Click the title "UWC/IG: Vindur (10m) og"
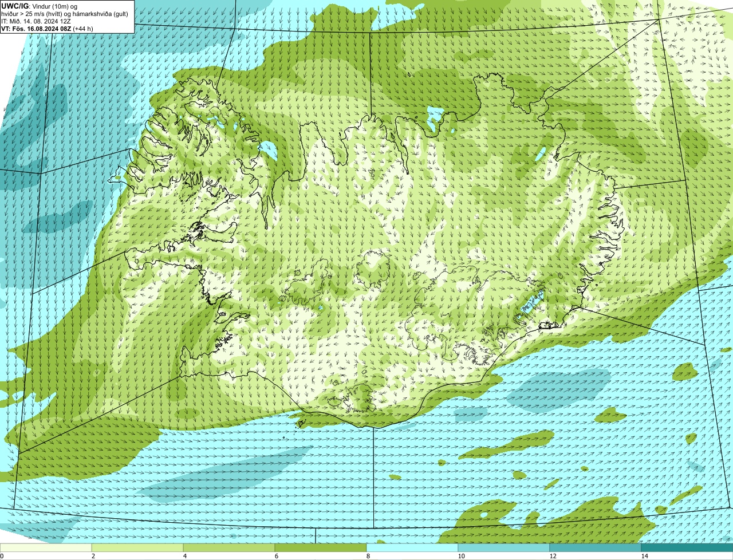Viewport: 733px width, 560px height. pos(39,6)
